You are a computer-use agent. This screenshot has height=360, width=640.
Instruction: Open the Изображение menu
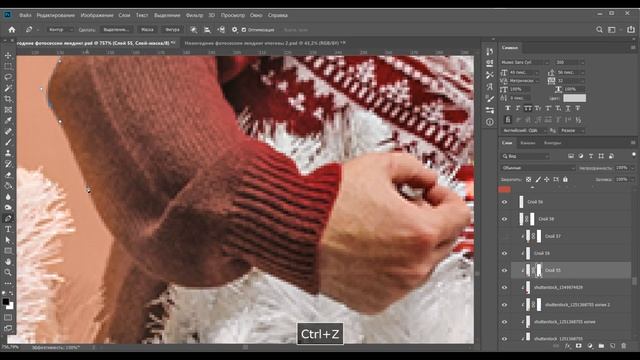[97, 15]
